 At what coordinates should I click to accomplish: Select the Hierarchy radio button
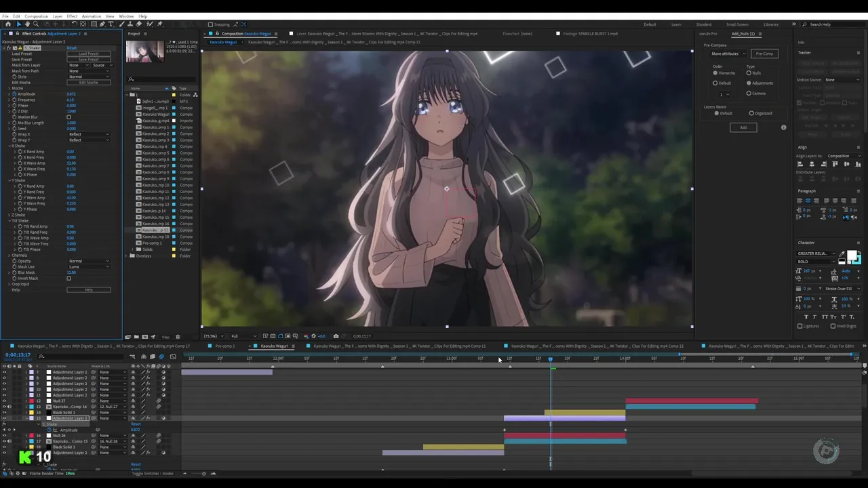[x=715, y=73]
